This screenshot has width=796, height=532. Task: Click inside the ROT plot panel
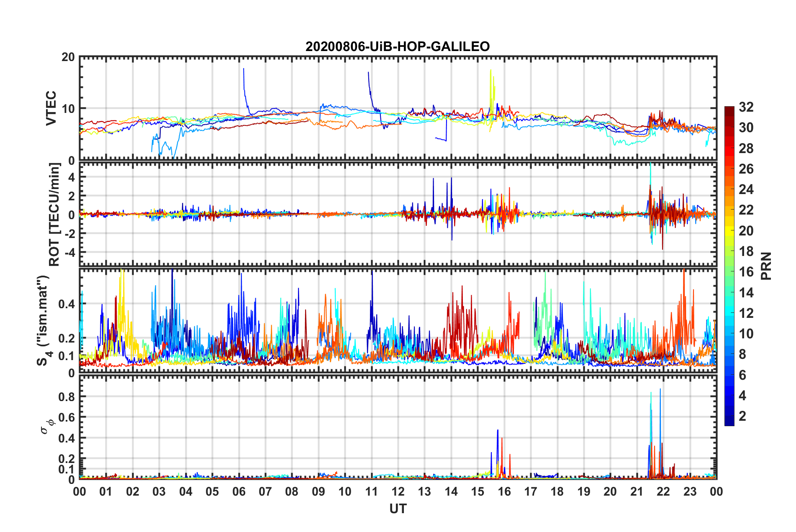[398, 214]
